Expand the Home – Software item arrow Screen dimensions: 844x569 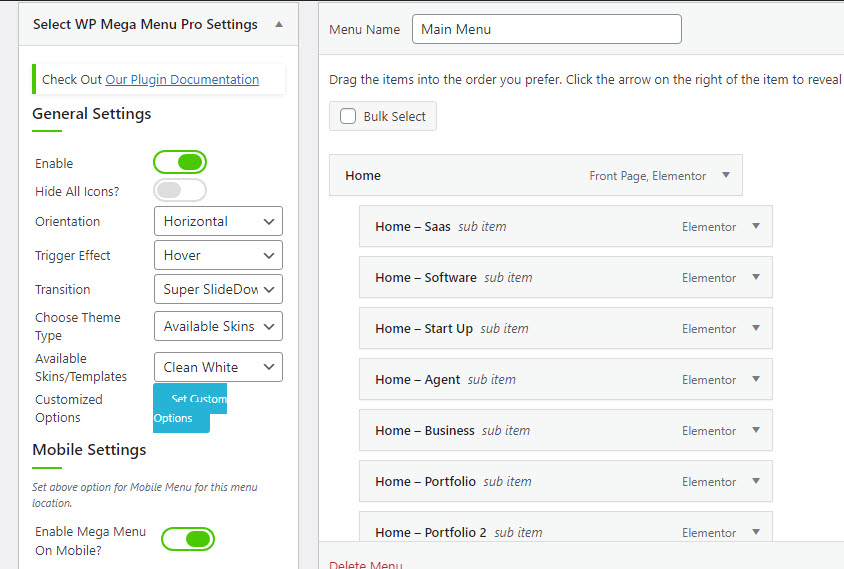(756, 277)
